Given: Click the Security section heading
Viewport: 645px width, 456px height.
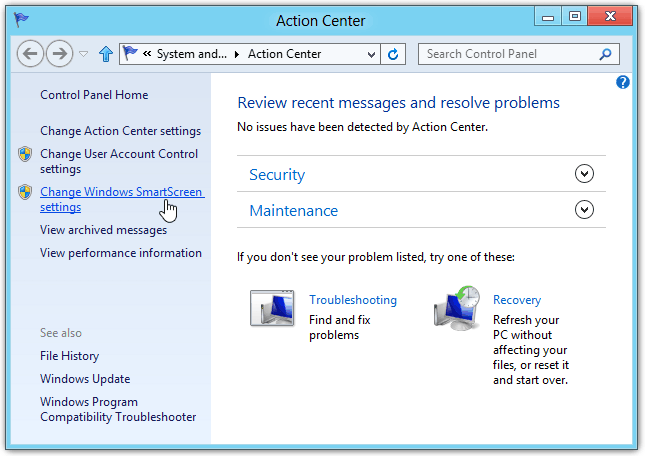Looking at the screenshot, I should click(x=277, y=175).
